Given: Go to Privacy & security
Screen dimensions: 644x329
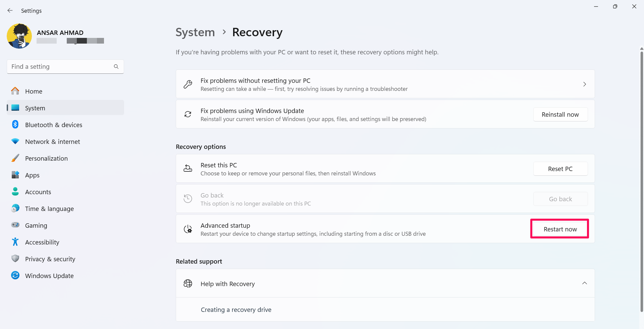Looking at the screenshot, I should [65, 259].
